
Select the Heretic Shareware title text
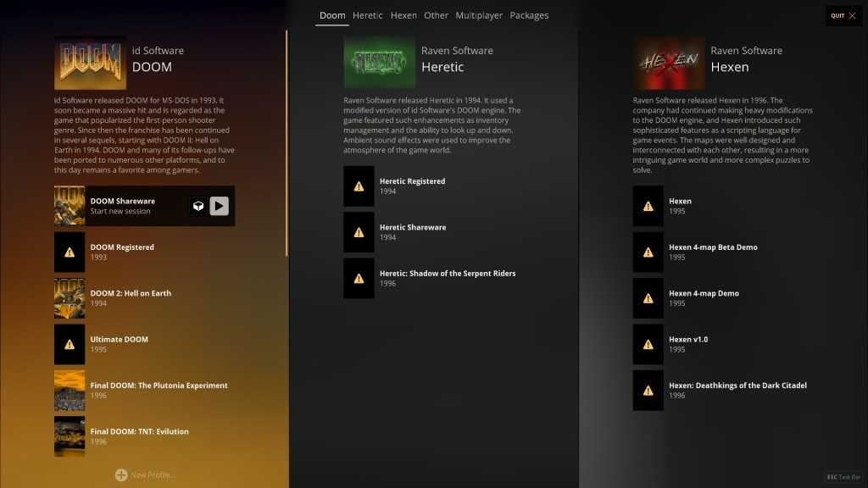[413, 227]
